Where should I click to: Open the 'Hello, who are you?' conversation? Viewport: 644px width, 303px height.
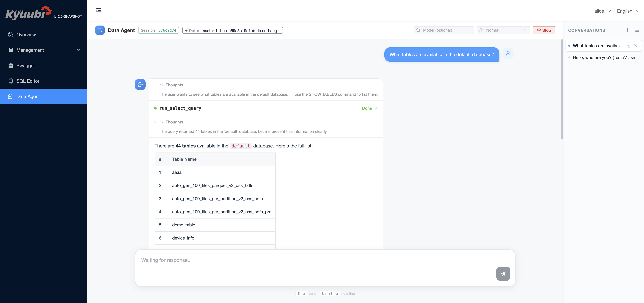[x=604, y=57]
